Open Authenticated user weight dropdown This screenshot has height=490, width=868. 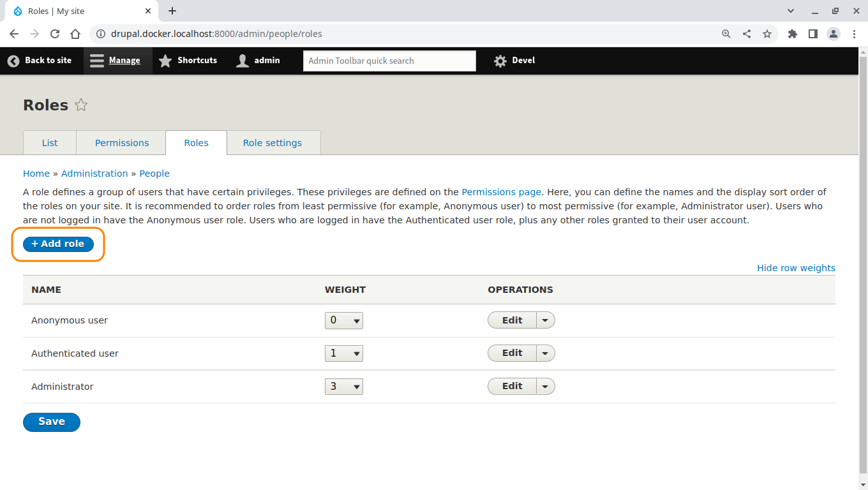click(344, 353)
